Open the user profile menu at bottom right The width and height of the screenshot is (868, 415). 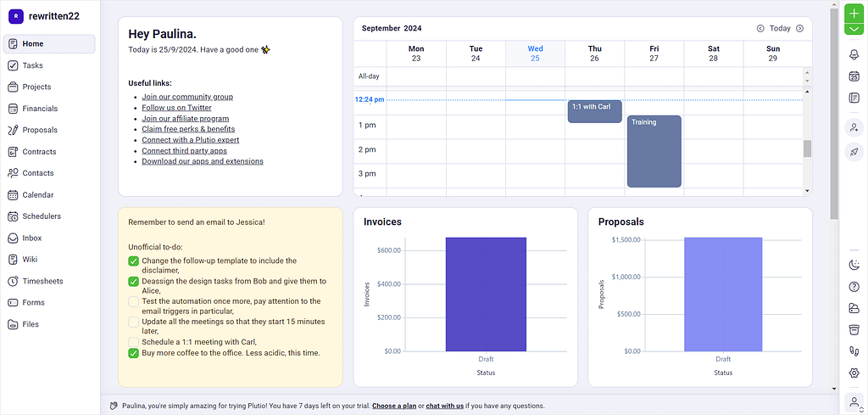[x=854, y=402]
